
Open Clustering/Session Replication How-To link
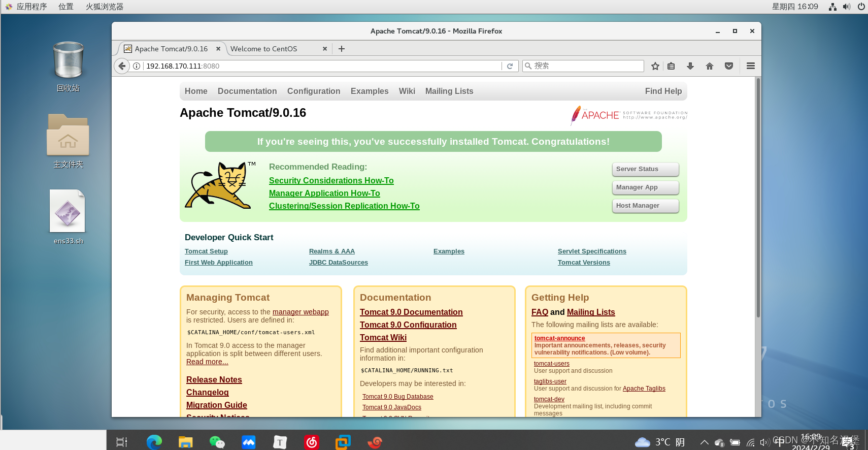point(344,206)
